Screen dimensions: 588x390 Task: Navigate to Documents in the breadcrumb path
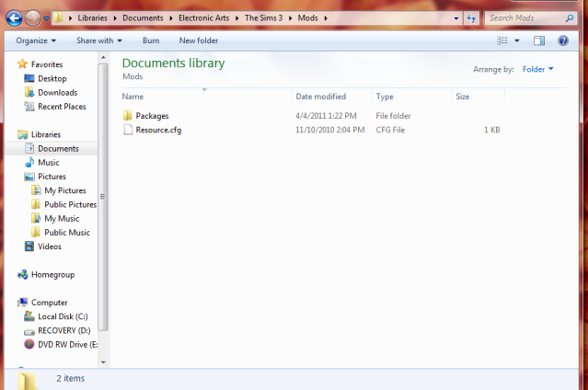click(143, 18)
